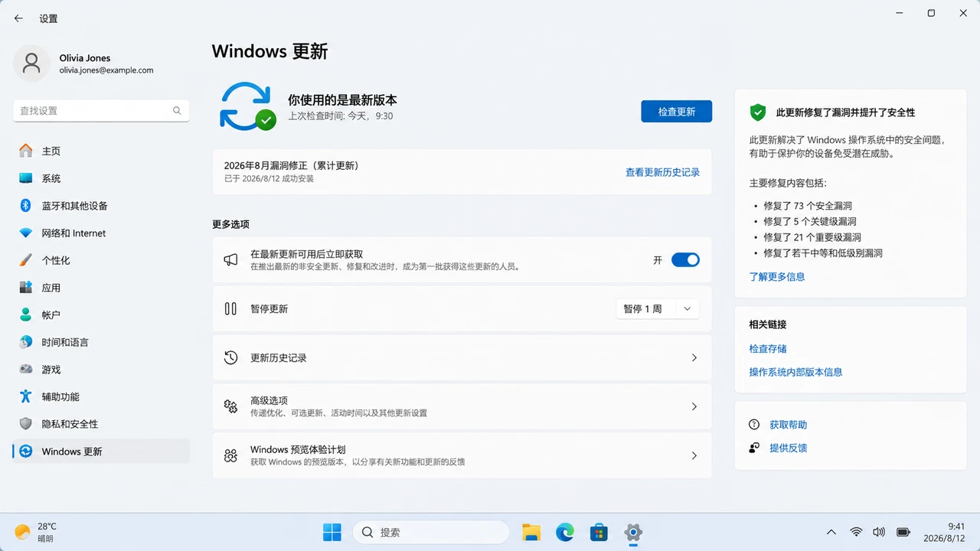Viewport: 980px width, 551px height.
Task: Select Windows 更新 in the sidebar
Action: (x=101, y=452)
